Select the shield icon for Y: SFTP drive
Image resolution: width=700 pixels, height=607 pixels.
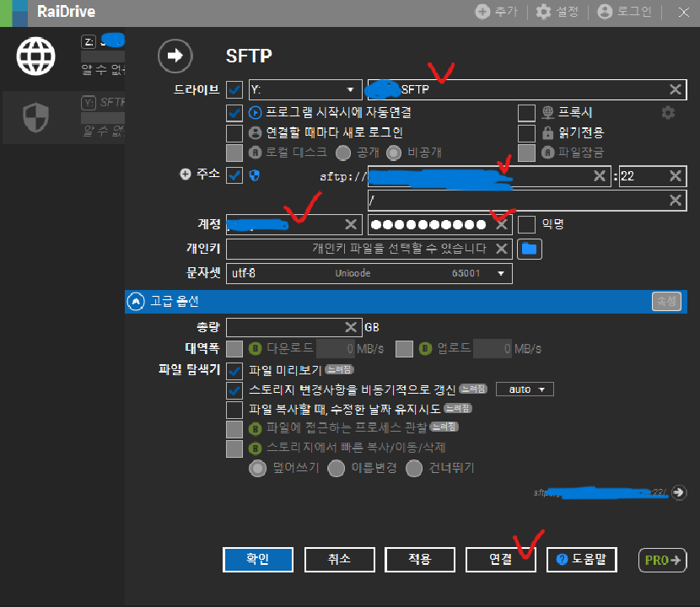(x=35, y=117)
